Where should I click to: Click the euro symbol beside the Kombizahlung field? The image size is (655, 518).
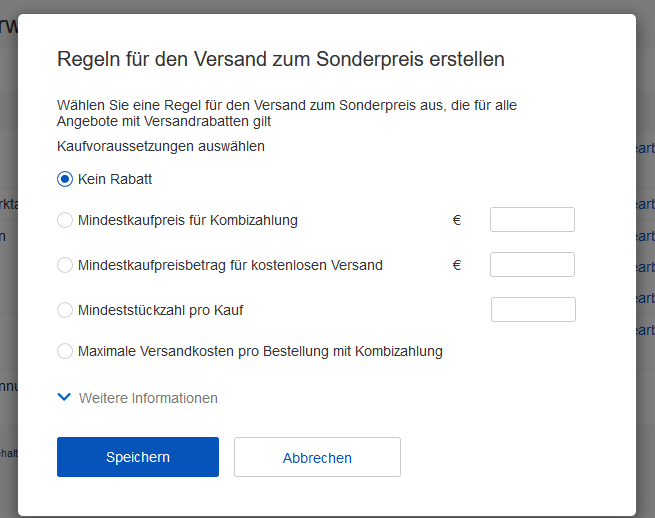[457, 220]
